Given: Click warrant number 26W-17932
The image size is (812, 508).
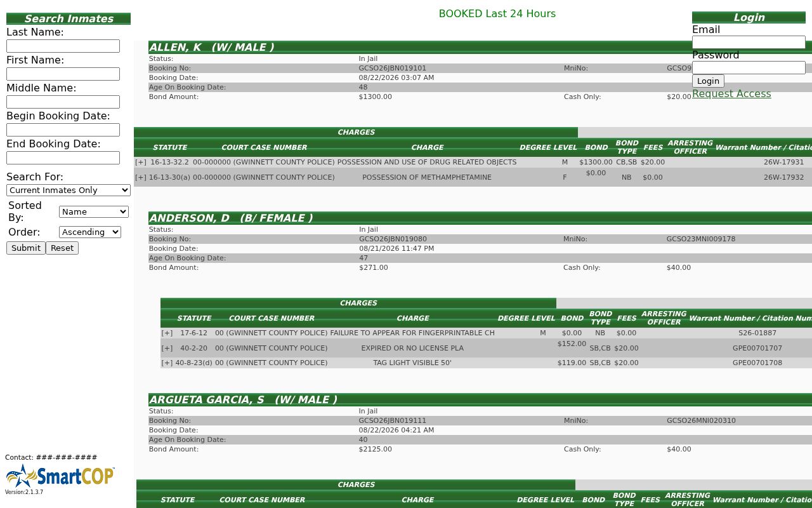Looking at the screenshot, I should (783, 178).
